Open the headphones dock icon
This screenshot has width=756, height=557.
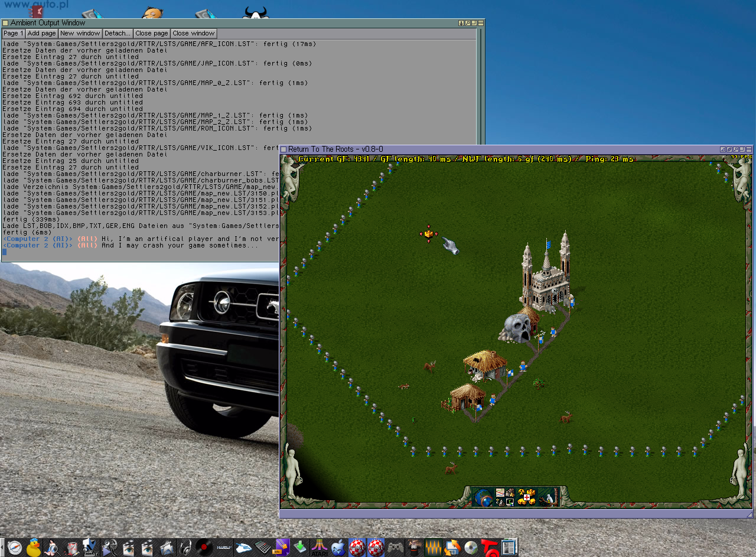185,547
